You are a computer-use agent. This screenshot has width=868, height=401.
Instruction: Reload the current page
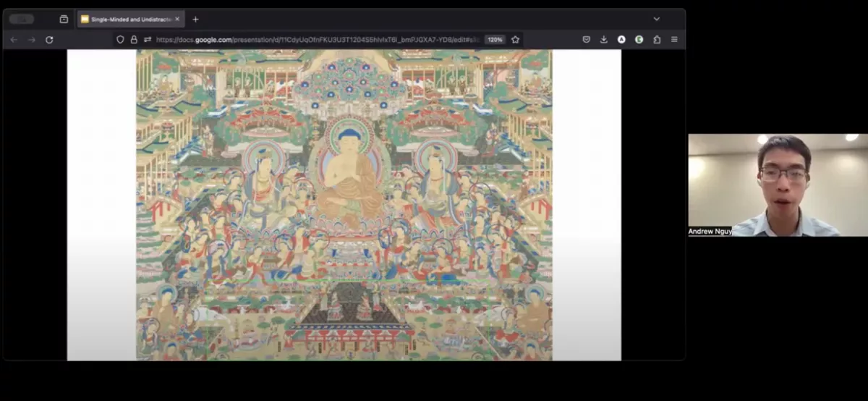pyautogui.click(x=49, y=40)
